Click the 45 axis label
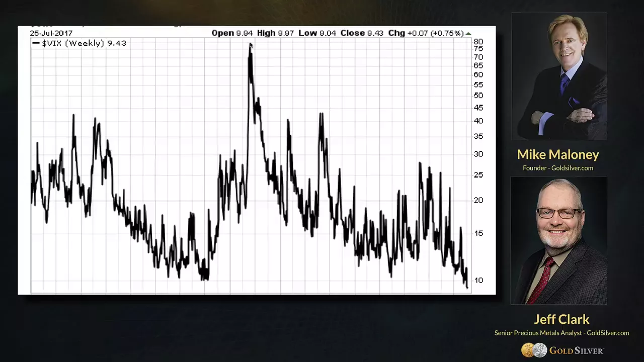 (x=478, y=107)
